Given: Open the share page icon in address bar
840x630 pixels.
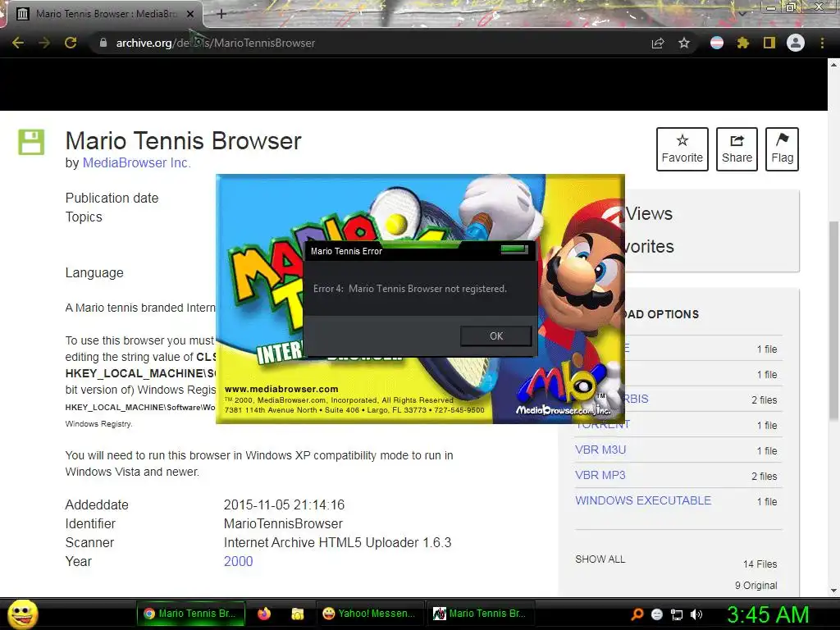Looking at the screenshot, I should pyautogui.click(x=658, y=43).
